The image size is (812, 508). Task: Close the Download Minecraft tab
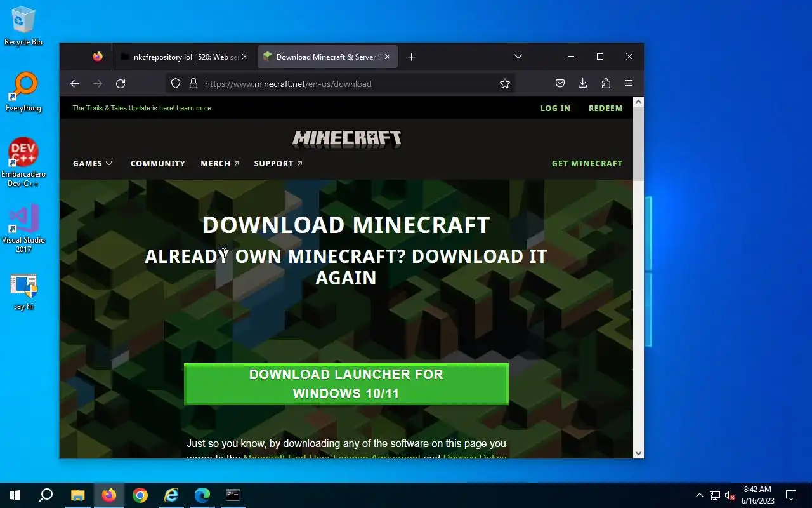pyautogui.click(x=388, y=57)
